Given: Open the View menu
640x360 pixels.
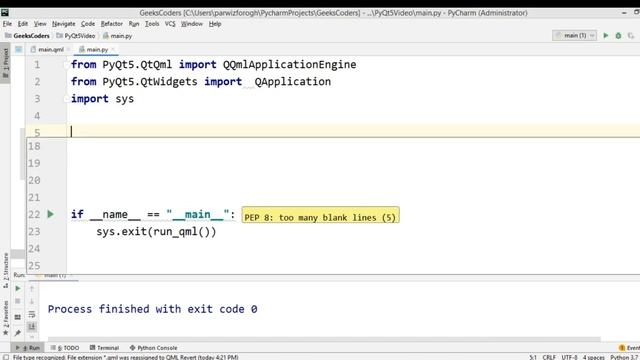Looking at the screenshot, I should (x=40, y=24).
